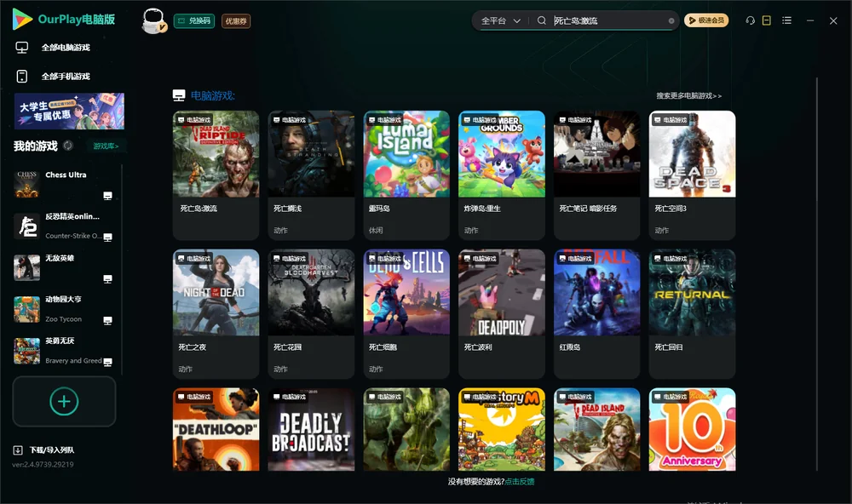The height and width of the screenshot is (504, 852).
Task: Select Chess Ultra in my games
Action: pos(64,185)
